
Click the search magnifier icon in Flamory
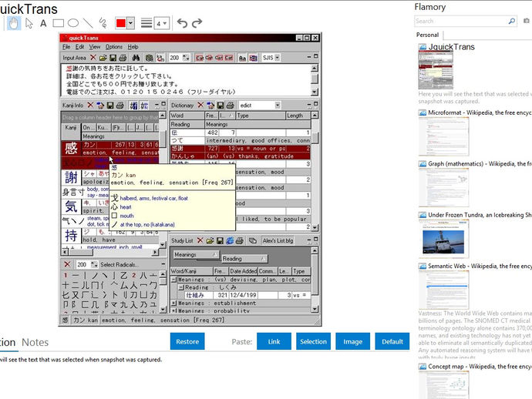[x=512, y=21]
